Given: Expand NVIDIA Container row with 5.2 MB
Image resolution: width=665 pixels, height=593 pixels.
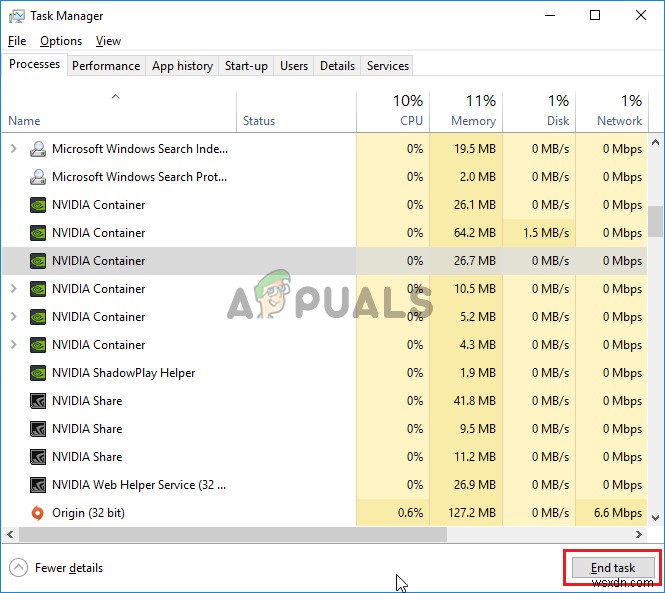Looking at the screenshot, I should [x=14, y=316].
